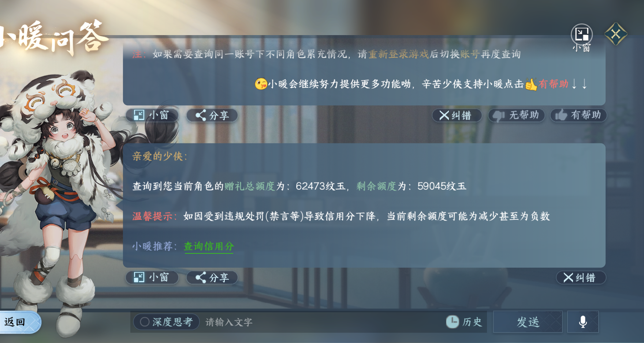
Task: Close the 小暖问答 panel with diamond X
Action: tap(616, 34)
